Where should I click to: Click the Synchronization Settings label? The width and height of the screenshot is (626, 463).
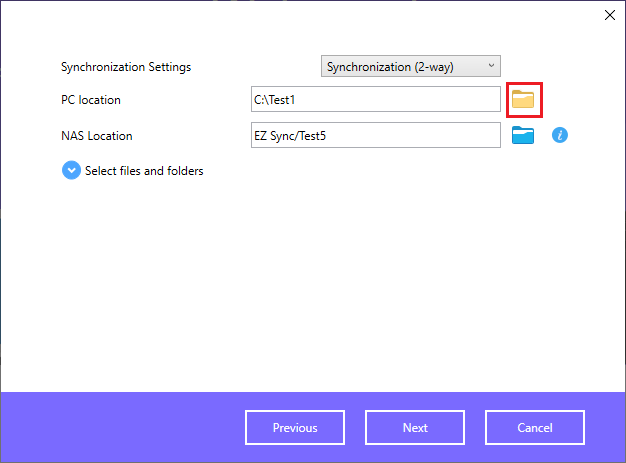126,67
